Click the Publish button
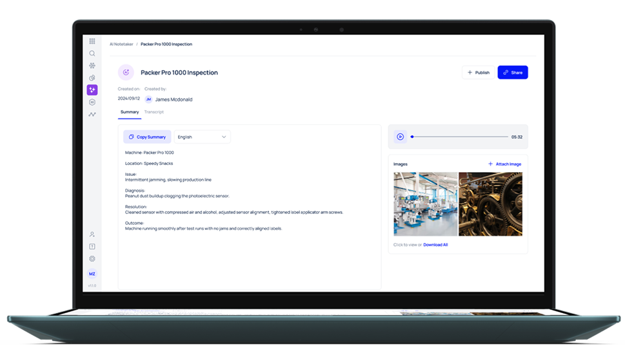625x364 pixels. click(x=479, y=73)
